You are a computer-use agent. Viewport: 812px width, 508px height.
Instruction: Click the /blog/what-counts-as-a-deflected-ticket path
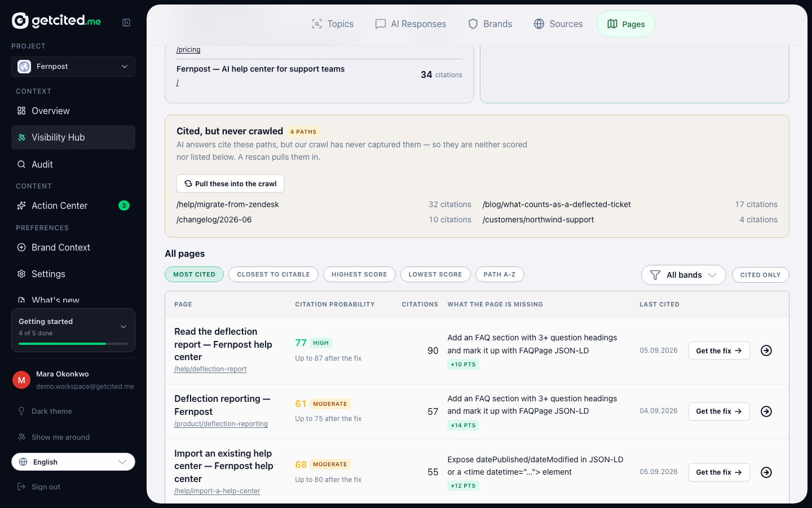(x=557, y=204)
